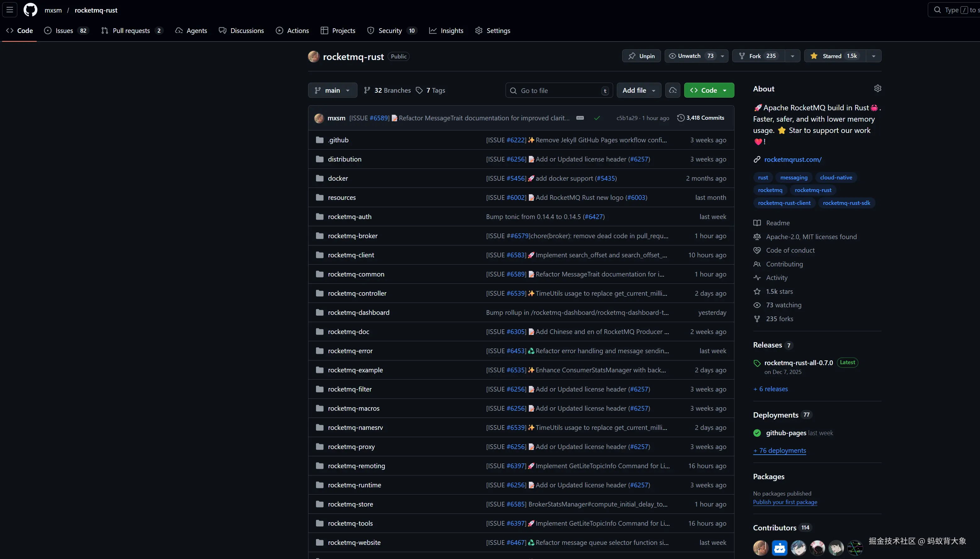Open the rocketmqrust.com website link
Screen dimensions: 980x559
coord(793,159)
